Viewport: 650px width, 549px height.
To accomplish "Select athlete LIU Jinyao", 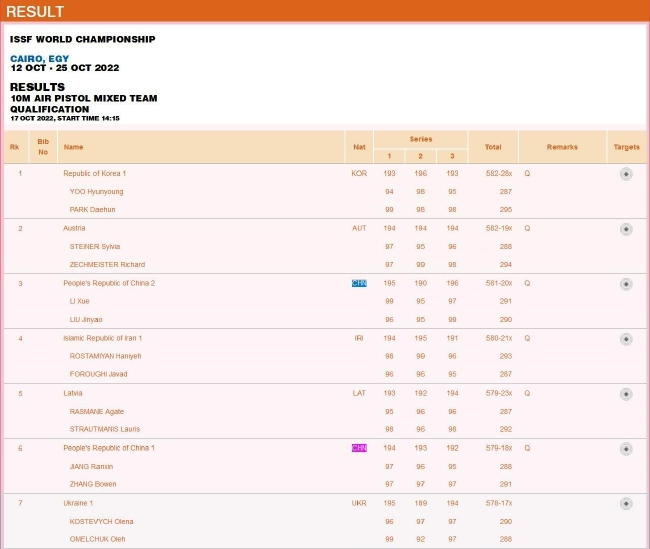I will [86, 320].
